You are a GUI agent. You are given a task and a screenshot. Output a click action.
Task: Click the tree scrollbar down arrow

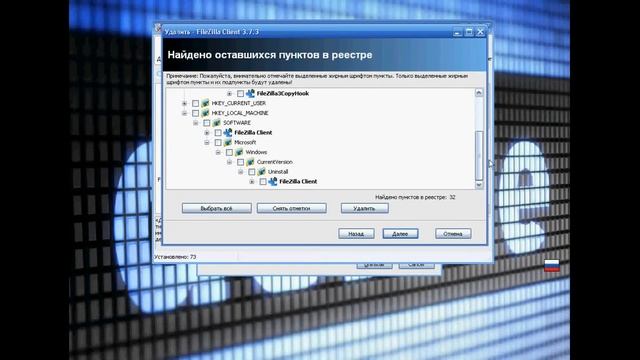pyautogui.click(x=479, y=184)
